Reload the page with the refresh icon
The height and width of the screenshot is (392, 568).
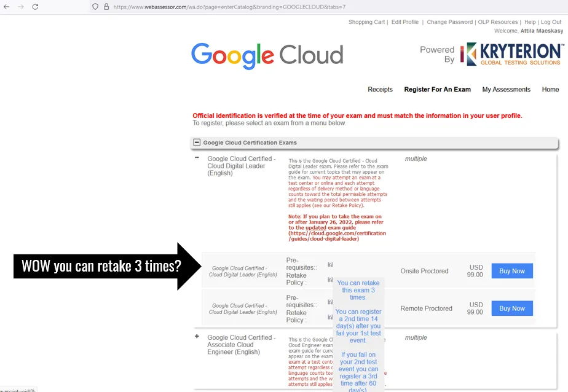[x=35, y=7]
